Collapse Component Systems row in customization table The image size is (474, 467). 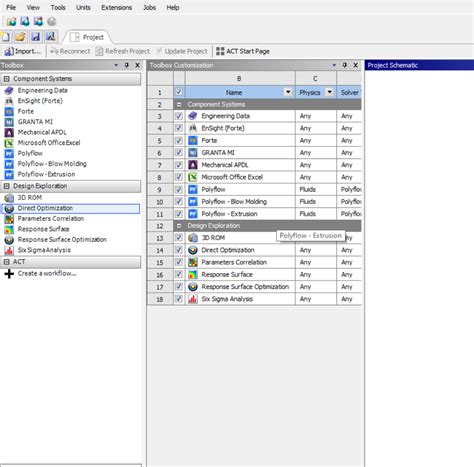click(x=179, y=105)
